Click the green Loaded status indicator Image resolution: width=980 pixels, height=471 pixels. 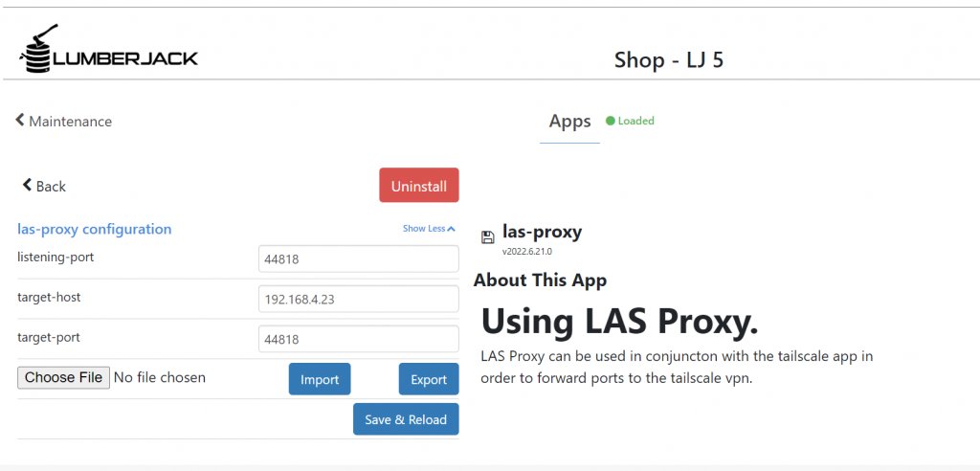(x=630, y=121)
